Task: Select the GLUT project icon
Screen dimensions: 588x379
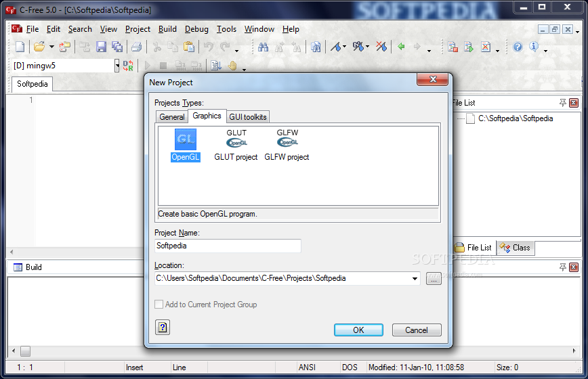Action: 236,145
